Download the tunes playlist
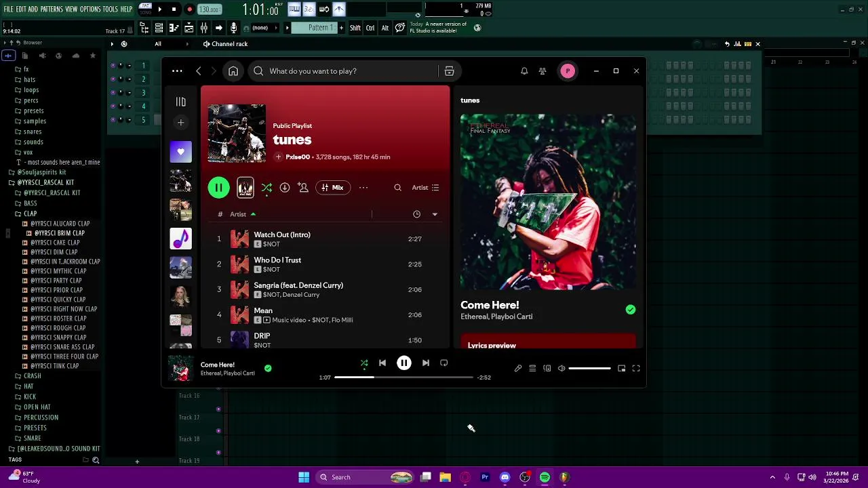The height and width of the screenshot is (488, 868). point(285,188)
